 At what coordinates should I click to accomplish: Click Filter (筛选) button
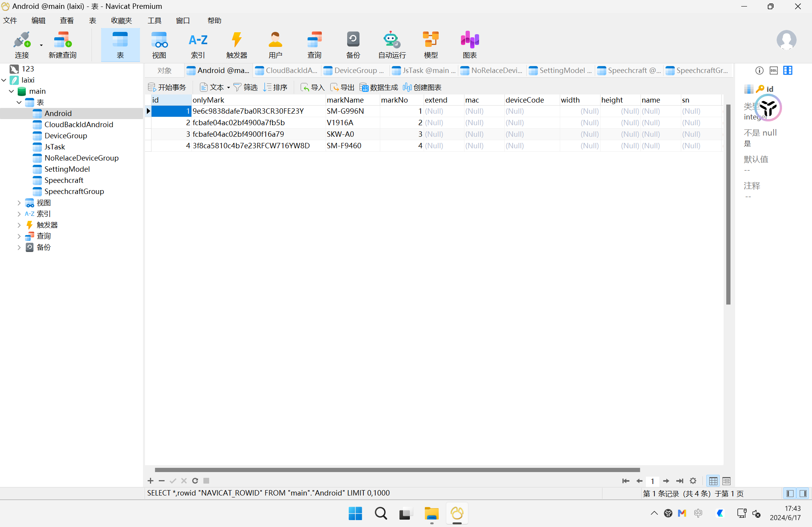tap(246, 88)
